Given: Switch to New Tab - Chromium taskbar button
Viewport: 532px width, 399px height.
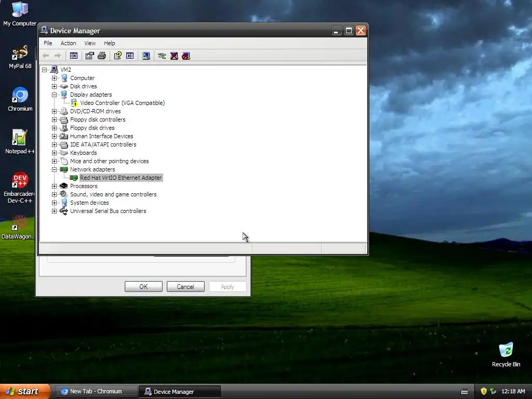Looking at the screenshot, I should (96, 391).
